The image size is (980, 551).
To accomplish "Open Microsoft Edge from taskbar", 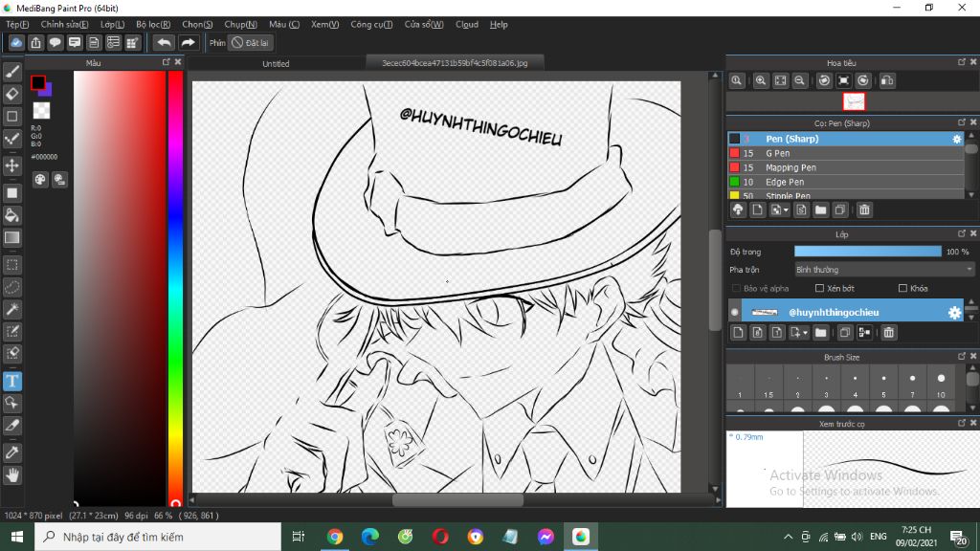I will 370,537.
